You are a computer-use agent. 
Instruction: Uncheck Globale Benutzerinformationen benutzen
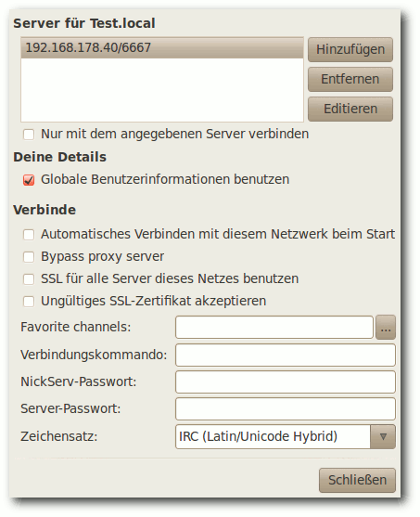[29, 180]
